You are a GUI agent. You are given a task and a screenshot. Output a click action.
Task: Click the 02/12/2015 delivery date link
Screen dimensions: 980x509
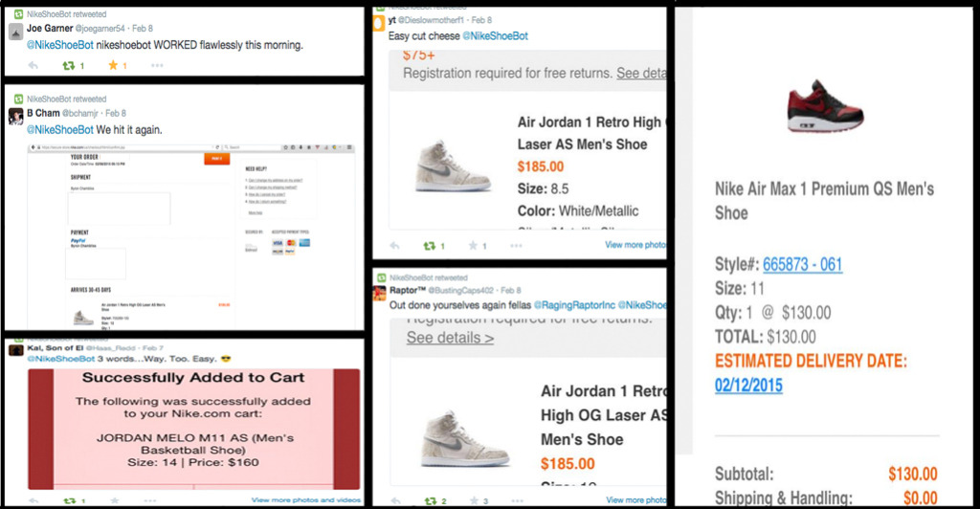tap(748, 385)
